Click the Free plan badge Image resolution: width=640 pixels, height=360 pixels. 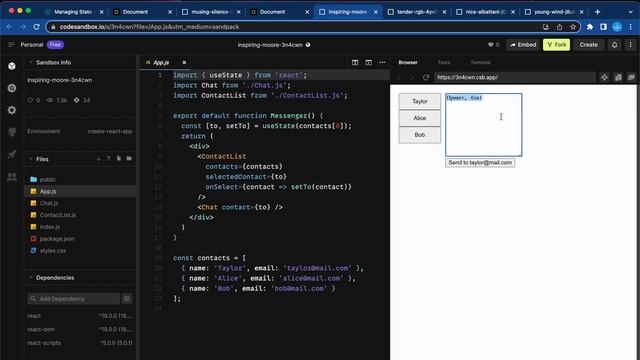pos(55,44)
